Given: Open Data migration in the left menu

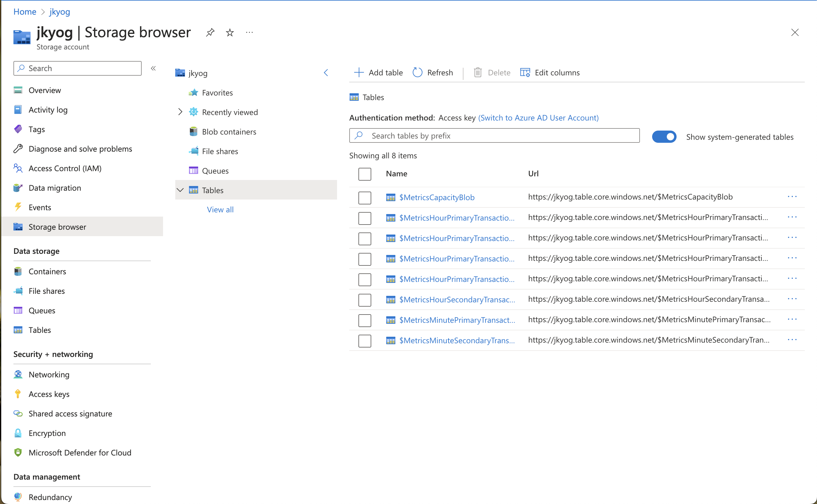Looking at the screenshot, I should [x=55, y=188].
